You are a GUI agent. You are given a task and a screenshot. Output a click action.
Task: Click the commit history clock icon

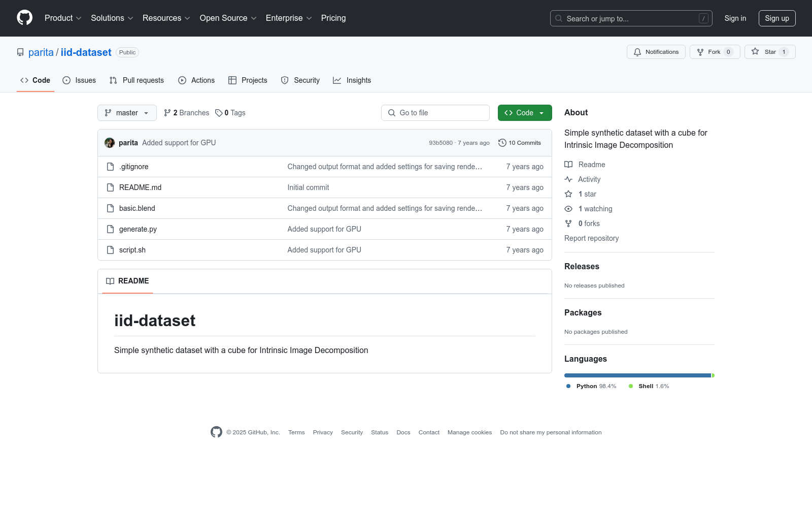pos(502,143)
